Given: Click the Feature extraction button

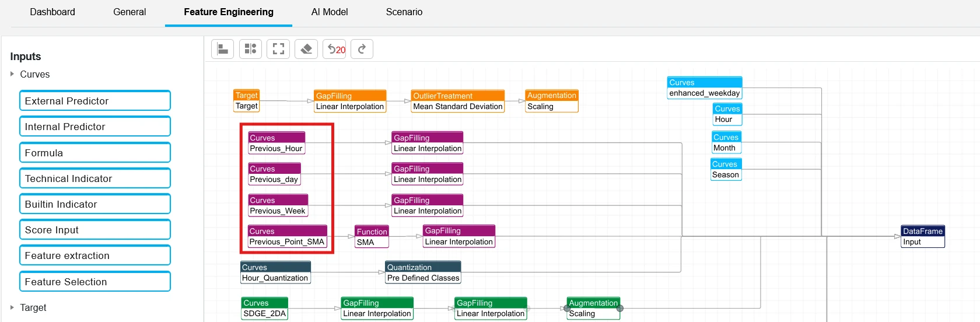Looking at the screenshot, I should pos(95,256).
